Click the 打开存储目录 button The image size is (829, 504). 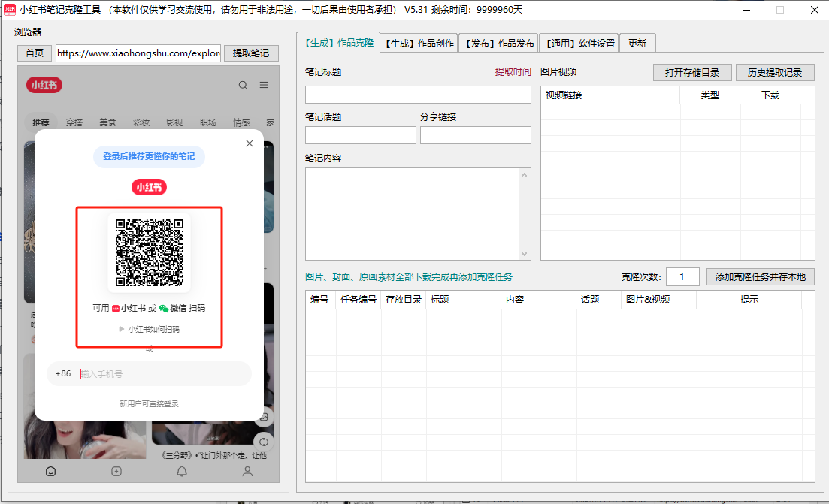pos(692,72)
